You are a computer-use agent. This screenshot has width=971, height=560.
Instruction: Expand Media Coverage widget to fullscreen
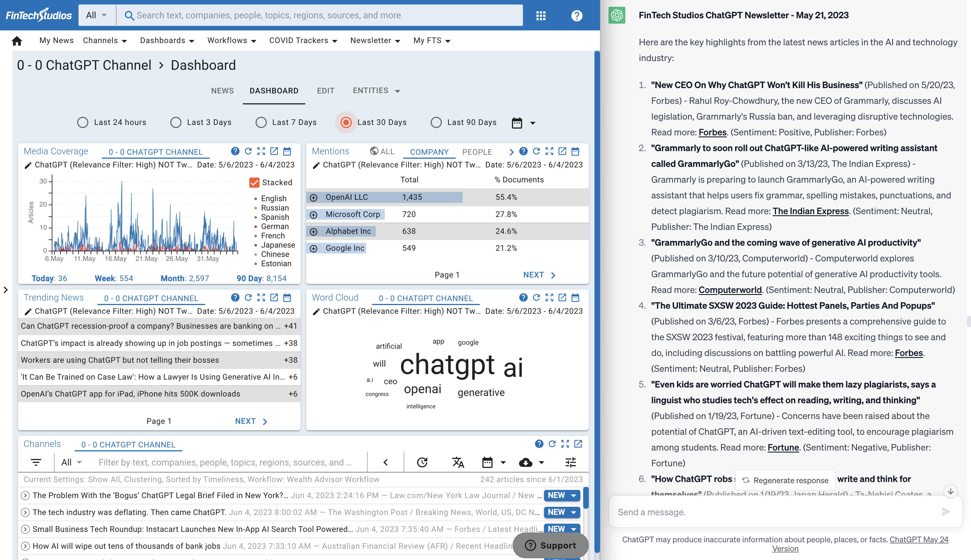click(x=261, y=151)
